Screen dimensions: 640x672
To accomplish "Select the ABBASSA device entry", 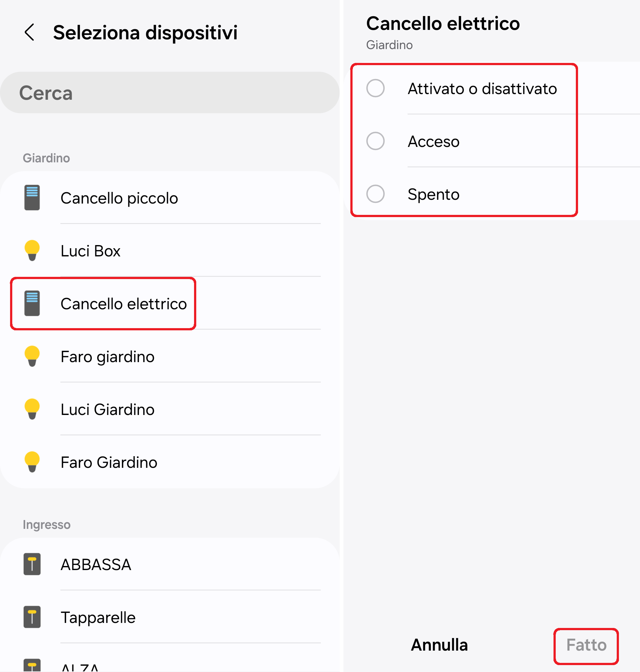I will point(96,565).
